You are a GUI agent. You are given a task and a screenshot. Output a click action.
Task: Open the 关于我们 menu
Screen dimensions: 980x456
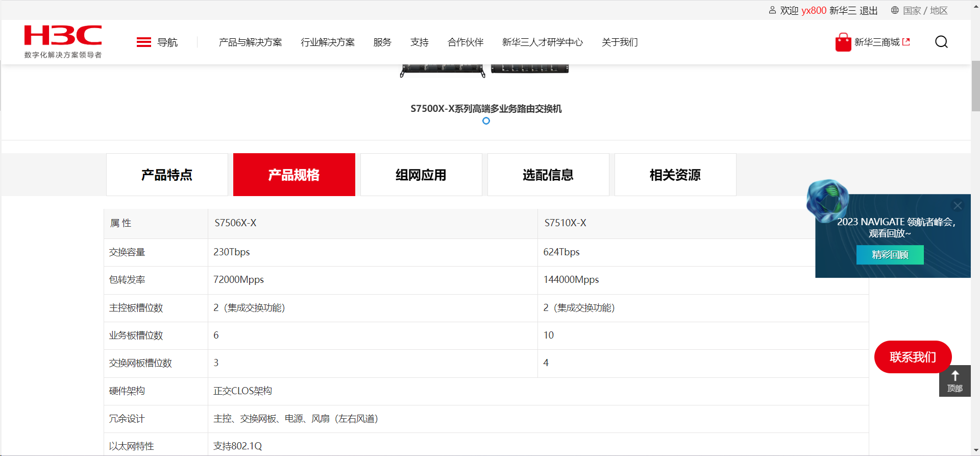(x=620, y=42)
